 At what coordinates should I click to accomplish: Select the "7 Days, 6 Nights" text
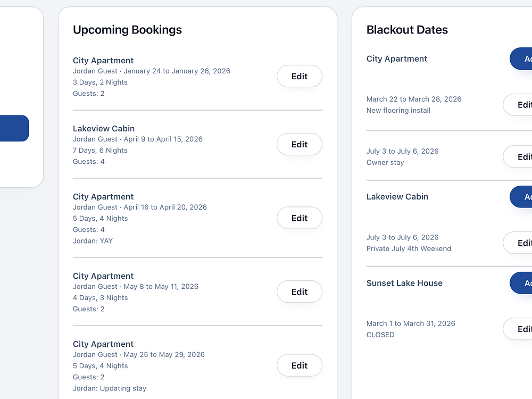pyautogui.click(x=100, y=151)
